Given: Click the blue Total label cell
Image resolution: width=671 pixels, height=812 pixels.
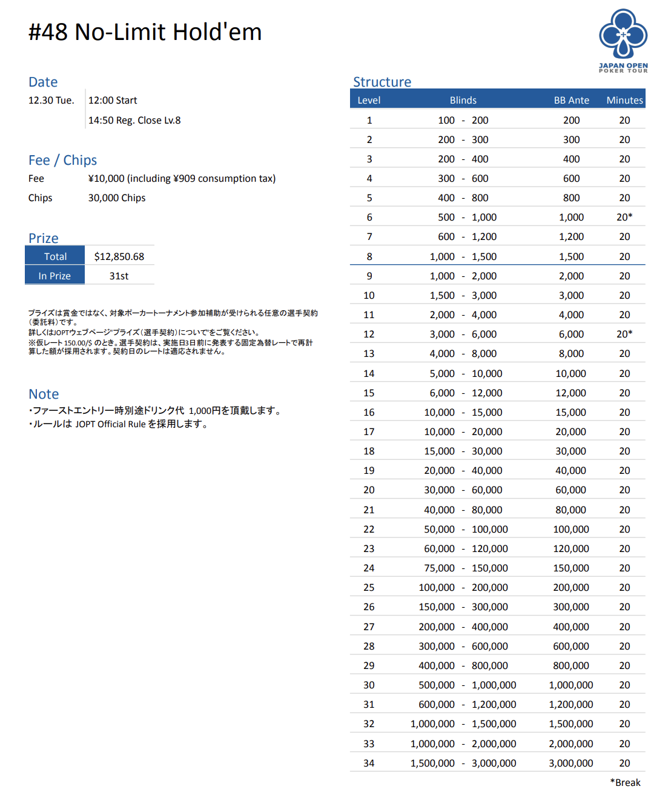Looking at the screenshot, I should [55, 256].
